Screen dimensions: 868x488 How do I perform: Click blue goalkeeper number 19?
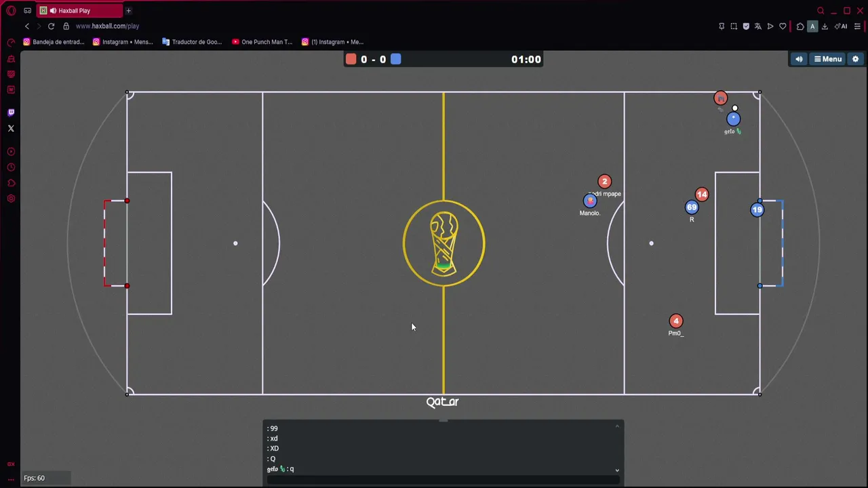click(x=757, y=210)
